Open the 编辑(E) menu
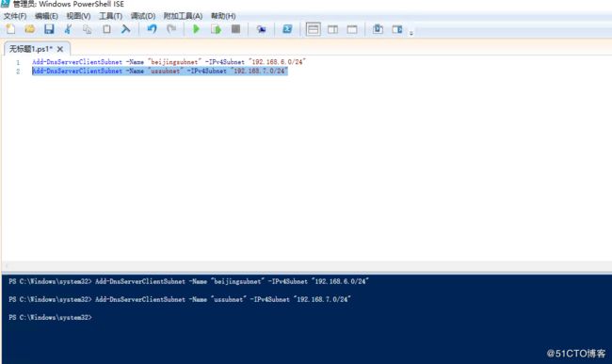 point(46,16)
